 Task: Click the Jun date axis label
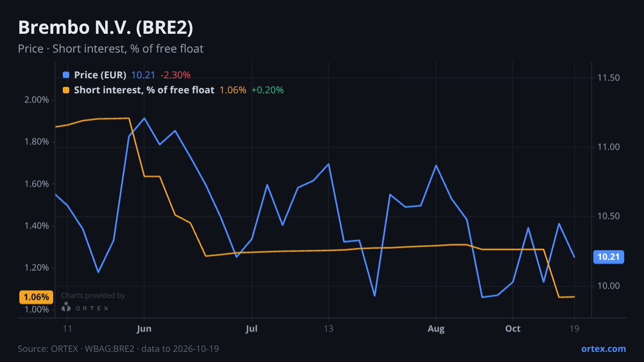pos(144,329)
